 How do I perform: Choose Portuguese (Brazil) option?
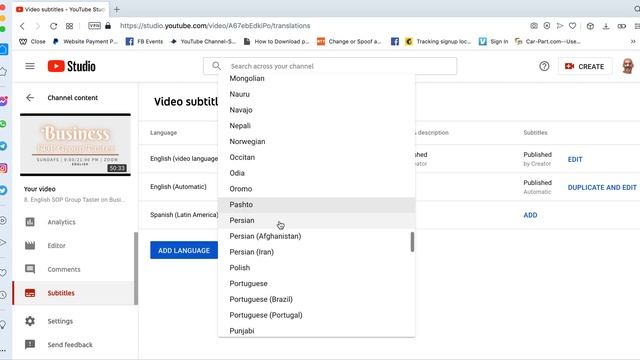pos(316,299)
